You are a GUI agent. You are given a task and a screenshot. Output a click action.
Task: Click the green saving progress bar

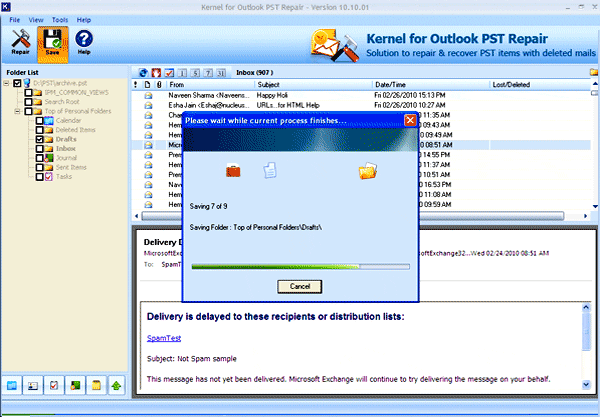coord(301,267)
